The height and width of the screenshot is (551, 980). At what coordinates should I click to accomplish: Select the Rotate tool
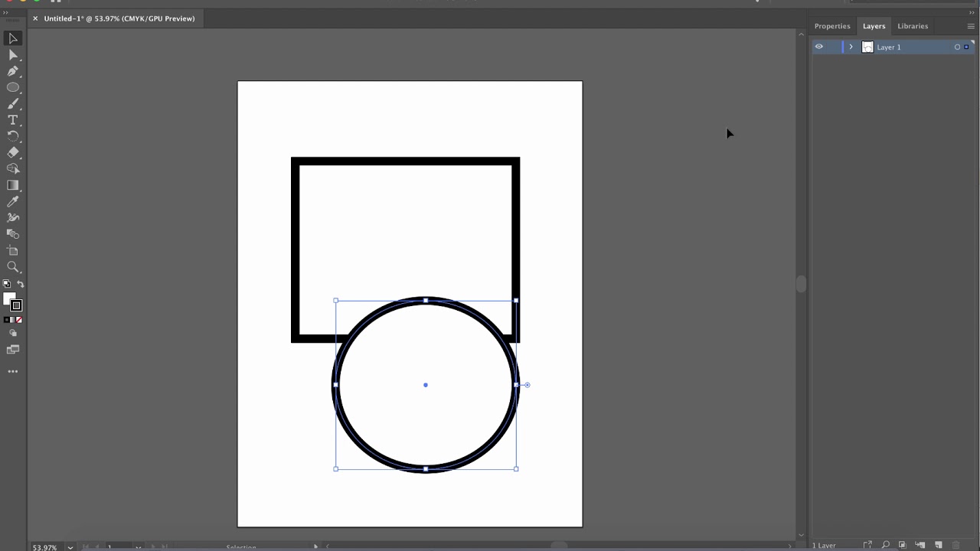tap(13, 136)
